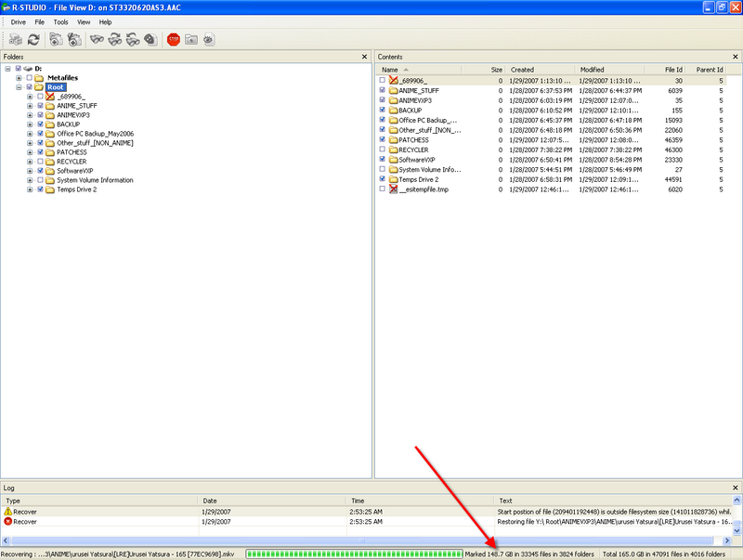Uncheck the ANIME_STUFF folder in tree
Image resolution: width=743 pixels, height=560 pixels.
tap(40, 106)
